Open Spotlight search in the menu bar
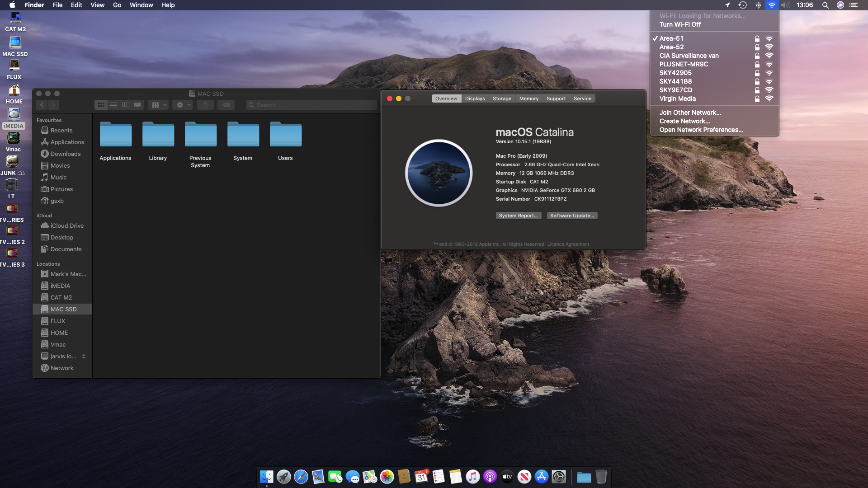868x488 pixels. [825, 5]
